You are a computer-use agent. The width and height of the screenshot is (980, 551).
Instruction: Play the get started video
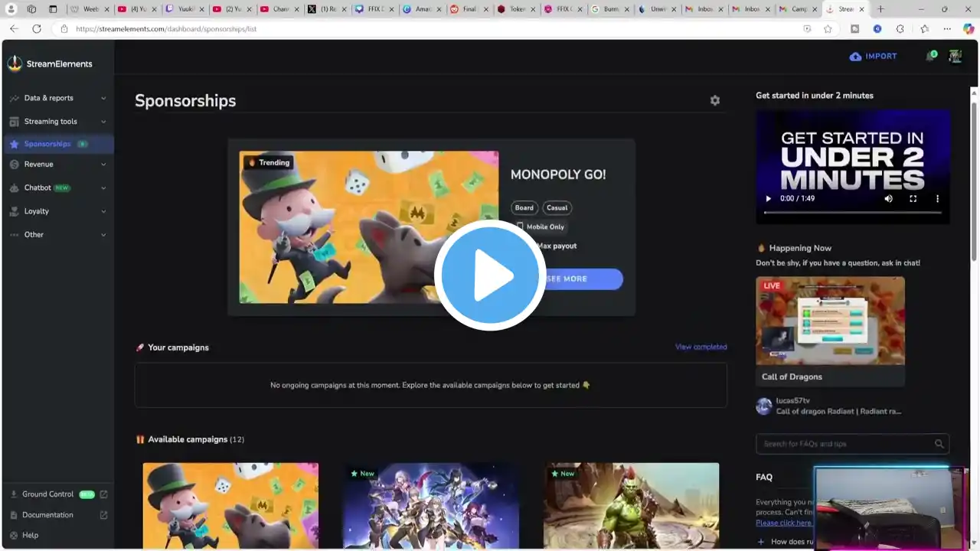[768, 198]
